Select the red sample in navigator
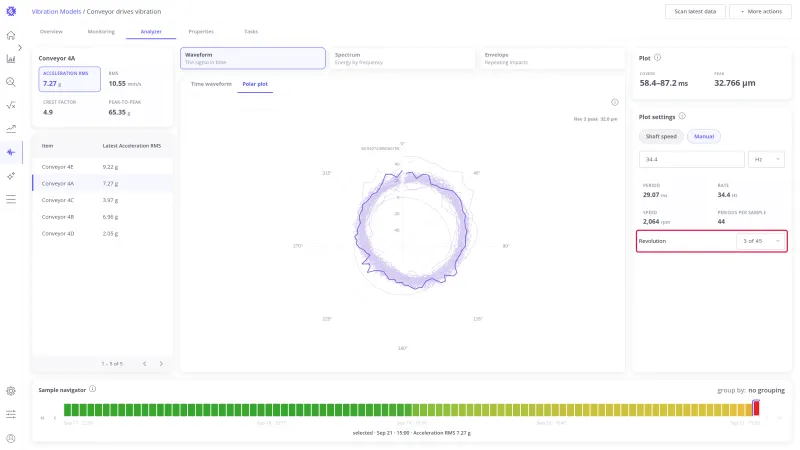Screen dimensions: 800x450 (x=756, y=408)
